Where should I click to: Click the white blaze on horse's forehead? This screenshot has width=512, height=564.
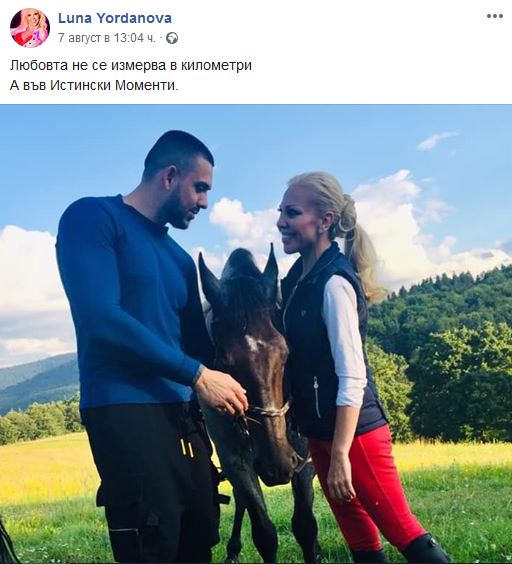click(253, 343)
